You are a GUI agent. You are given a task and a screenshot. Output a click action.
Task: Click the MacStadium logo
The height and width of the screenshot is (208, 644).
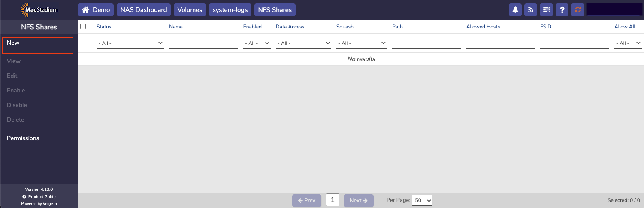coord(39,9)
